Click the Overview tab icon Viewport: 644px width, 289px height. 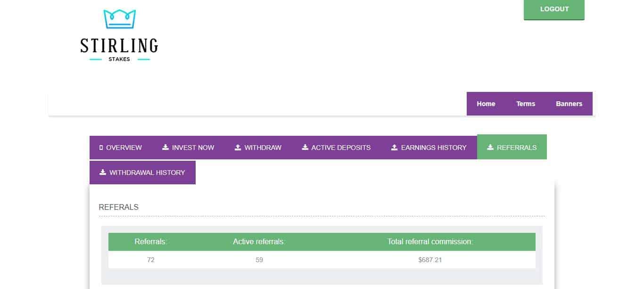click(101, 148)
